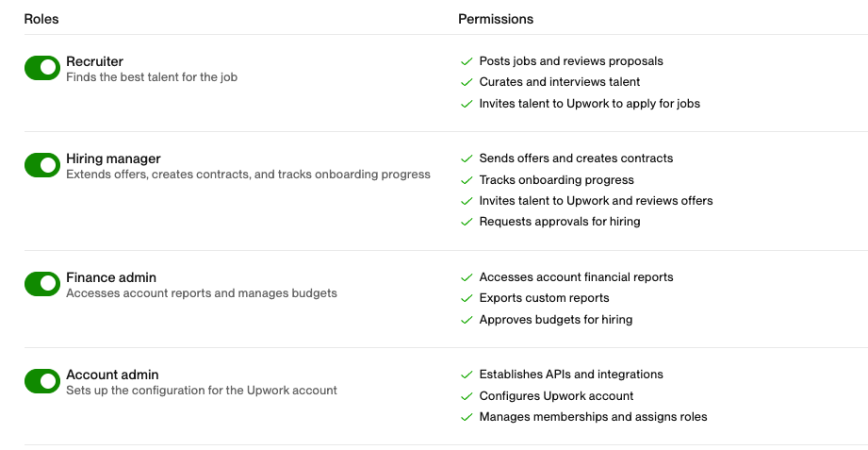The width and height of the screenshot is (868, 450).
Task: Click checkmark next to Tracks onboarding progress permission
Action: tap(466, 180)
